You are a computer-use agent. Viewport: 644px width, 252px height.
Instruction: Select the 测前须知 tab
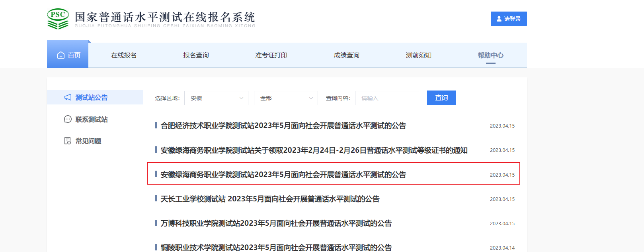point(418,55)
